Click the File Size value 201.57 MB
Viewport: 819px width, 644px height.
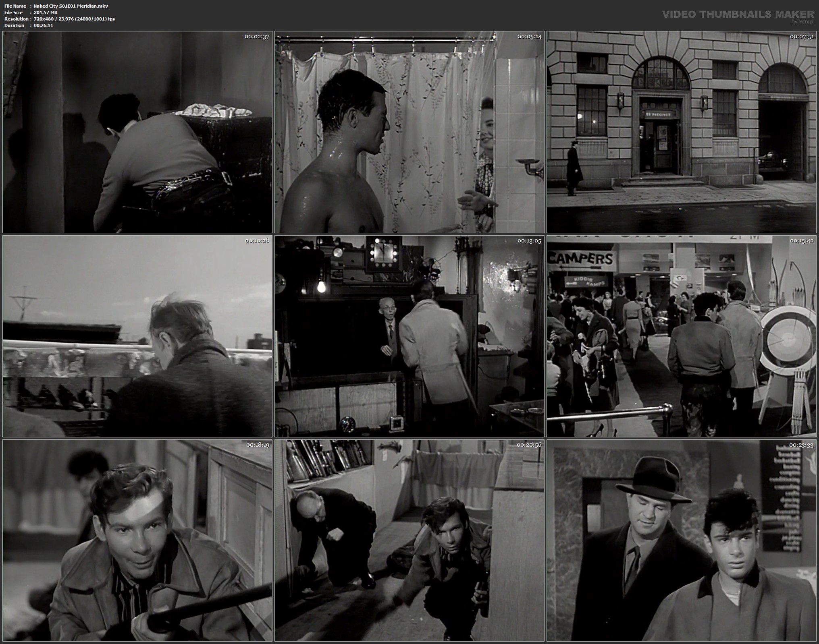coord(46,12)
